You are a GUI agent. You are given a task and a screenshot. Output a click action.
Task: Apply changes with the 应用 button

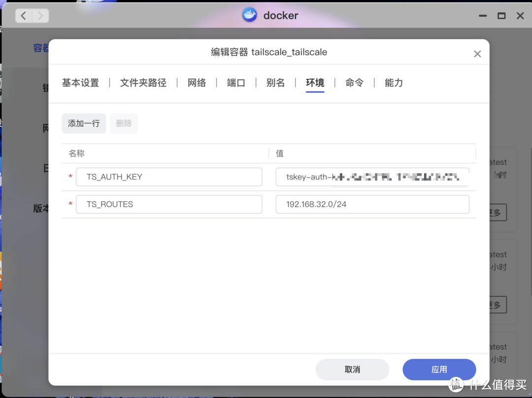[439, 369]
